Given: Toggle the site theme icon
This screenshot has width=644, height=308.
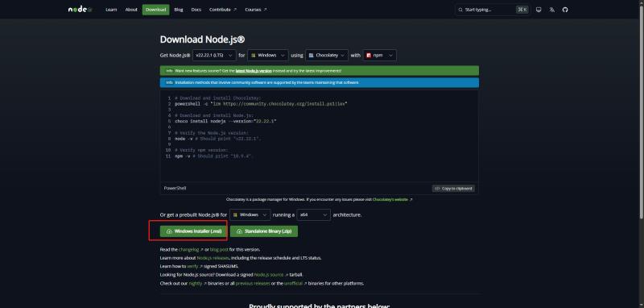Looking at the screenshot, I should (539, 10).
